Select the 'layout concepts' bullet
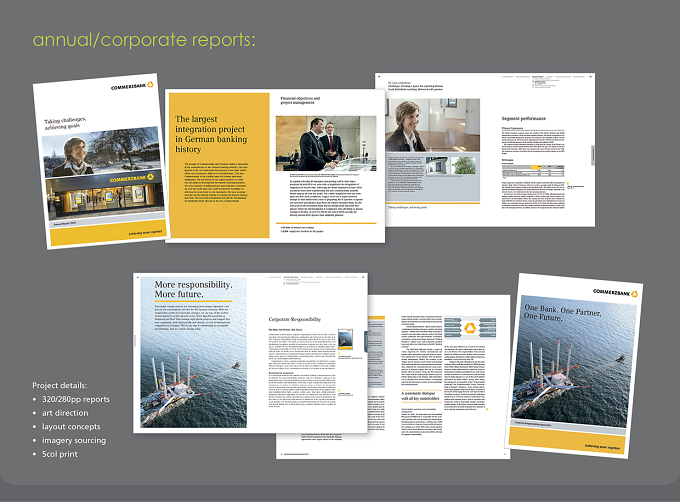Image resolution: width=680 pixels, height=502 pixels. [71, 427]
